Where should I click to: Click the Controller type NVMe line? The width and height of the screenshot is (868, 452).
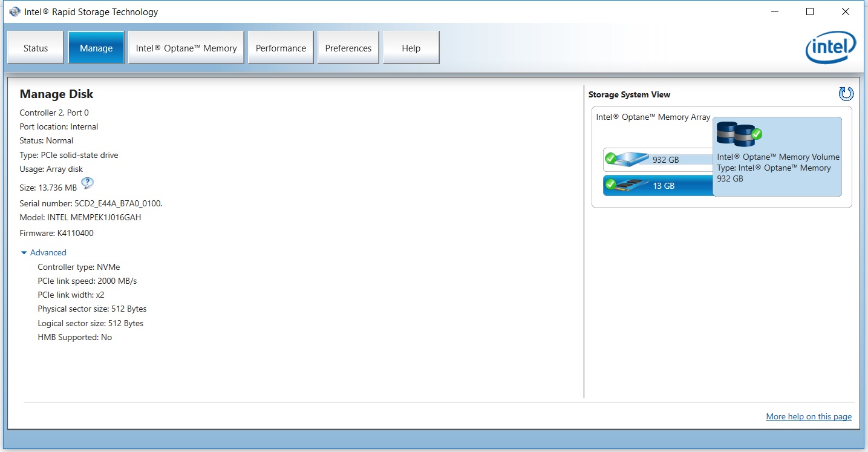coord(79,267)
